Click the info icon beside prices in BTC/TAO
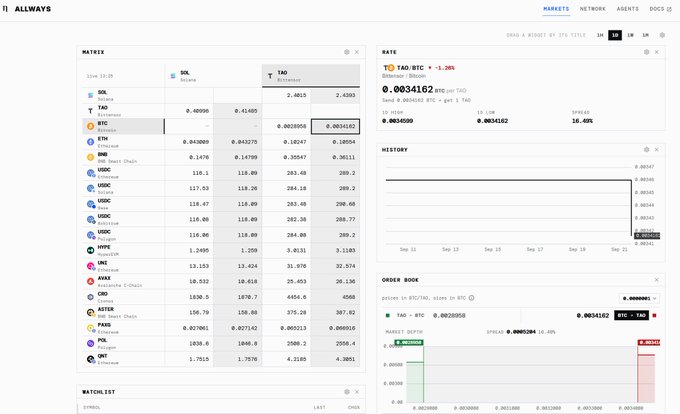Viewport: 680px width, 414px height. tap(471, 298)
